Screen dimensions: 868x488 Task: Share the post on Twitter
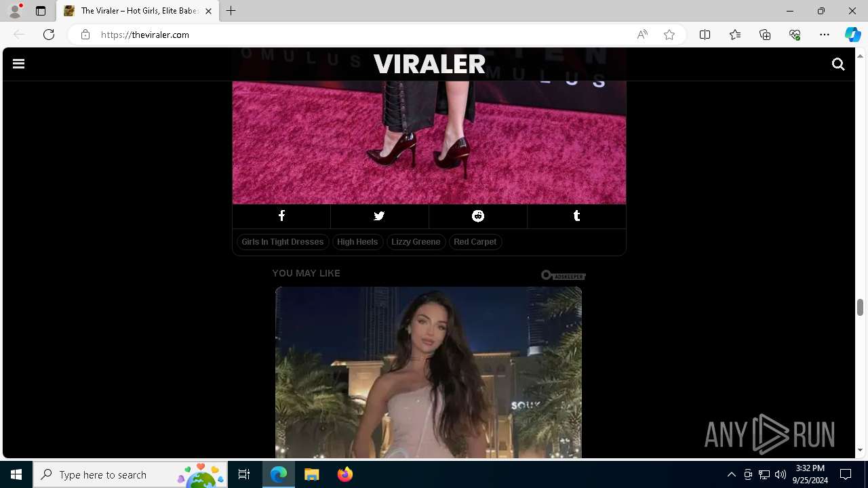(x=380, y=216)
